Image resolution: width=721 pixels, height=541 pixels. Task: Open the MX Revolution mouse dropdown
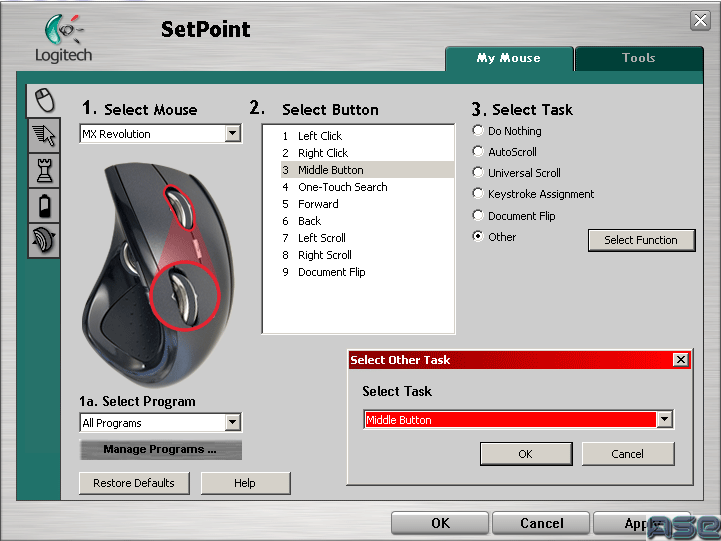[233, 134]
